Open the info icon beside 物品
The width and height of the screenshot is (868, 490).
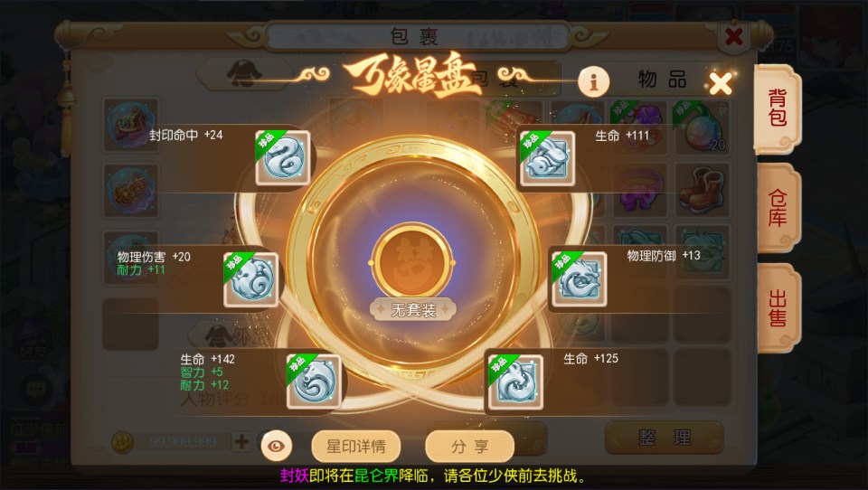tap(593, 82)
